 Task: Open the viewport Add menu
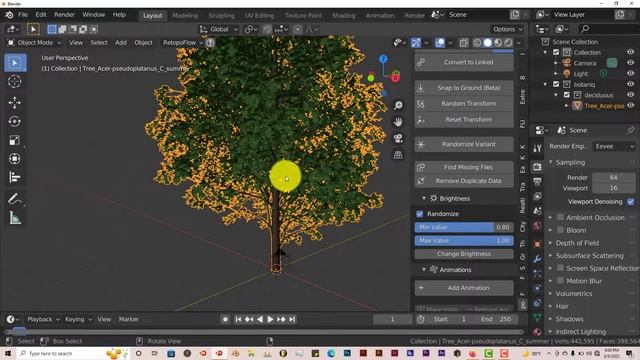click(x=120, y=42)
